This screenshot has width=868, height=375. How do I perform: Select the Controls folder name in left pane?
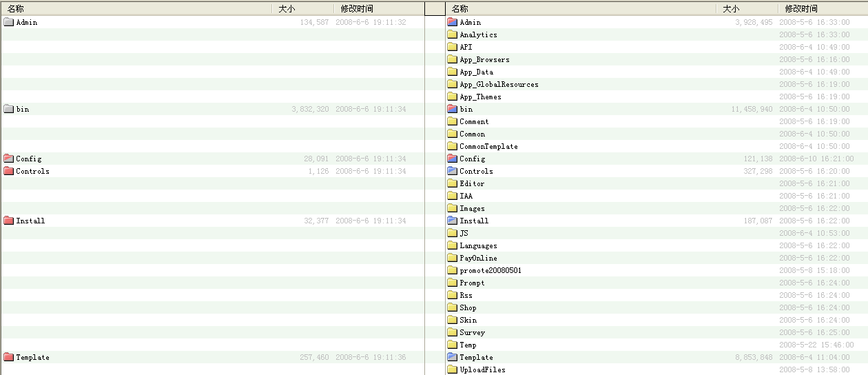pos(32,171)
